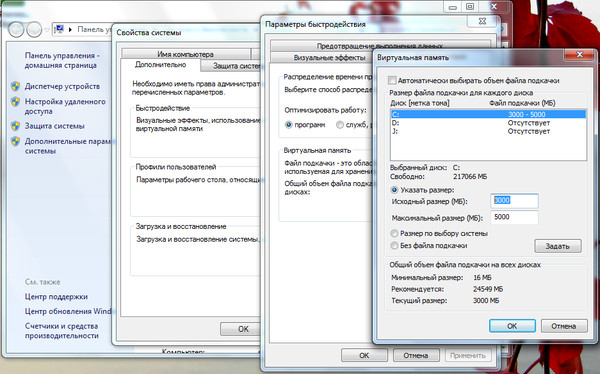Select Размер по выбору системы option
Viewport: 600px width, 374px height.
point(394,233)
